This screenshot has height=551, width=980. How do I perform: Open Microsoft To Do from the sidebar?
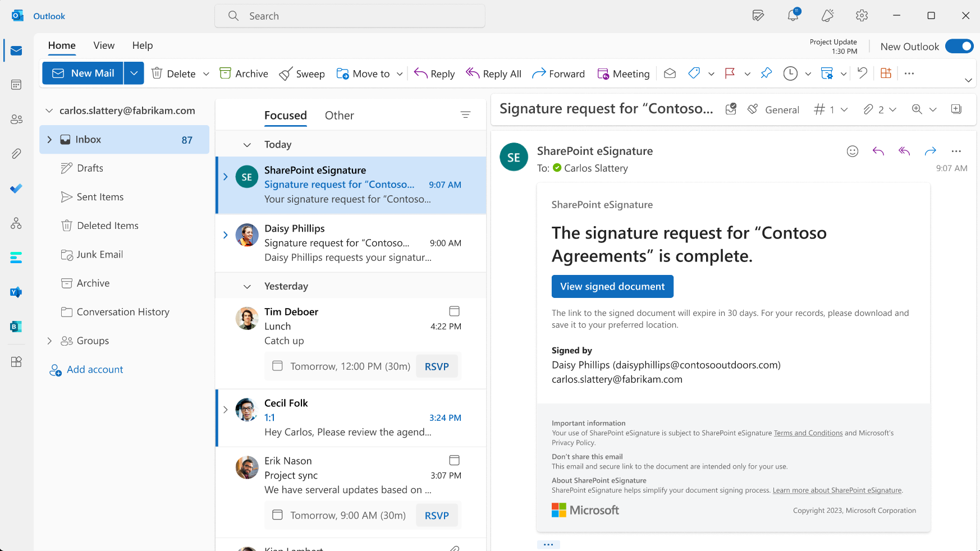16,189
